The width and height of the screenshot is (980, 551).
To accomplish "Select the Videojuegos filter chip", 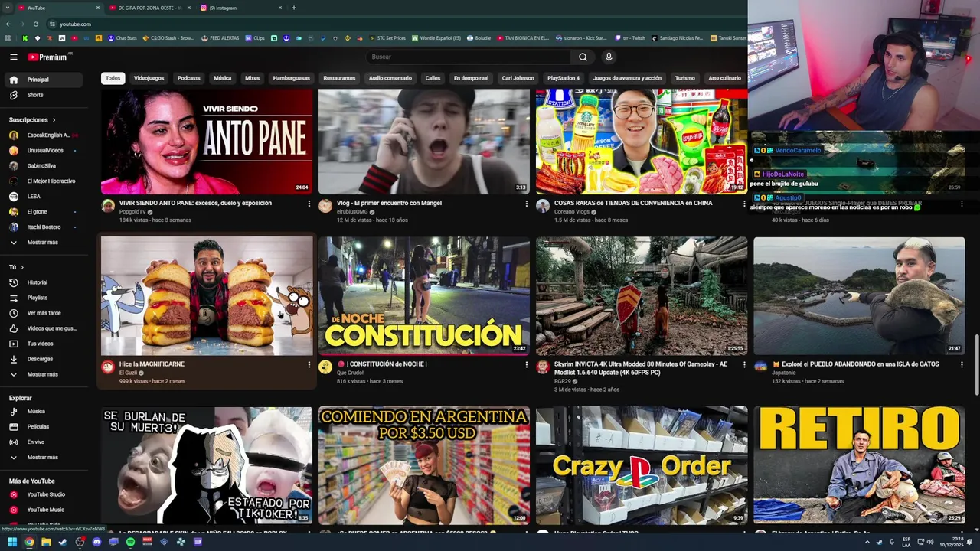I will [x=149, y=78].
